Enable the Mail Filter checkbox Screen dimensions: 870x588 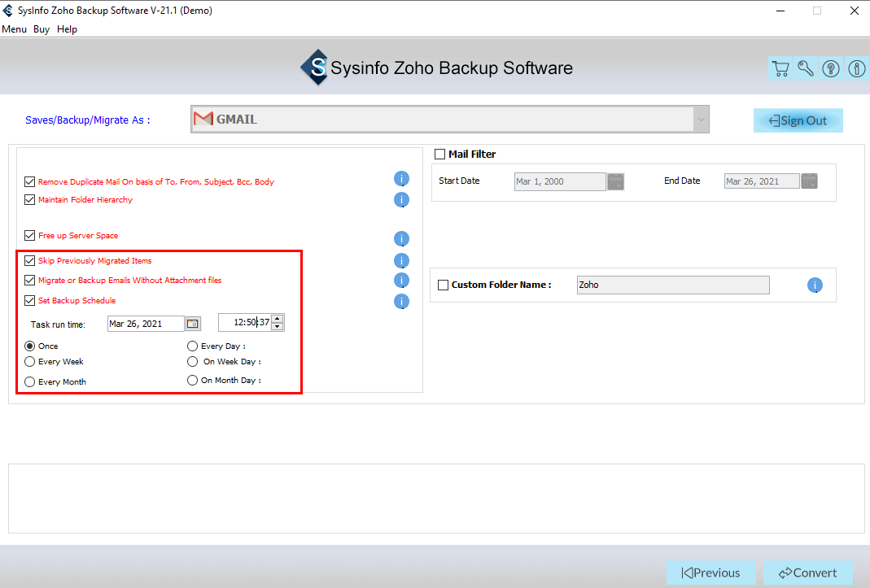pos(440,155)
